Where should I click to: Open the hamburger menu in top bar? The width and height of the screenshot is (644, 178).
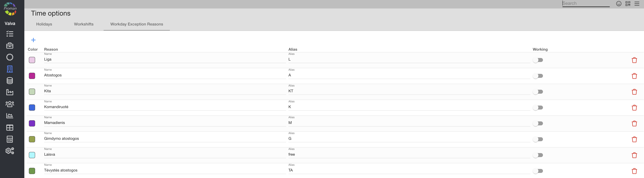(637, 4)
